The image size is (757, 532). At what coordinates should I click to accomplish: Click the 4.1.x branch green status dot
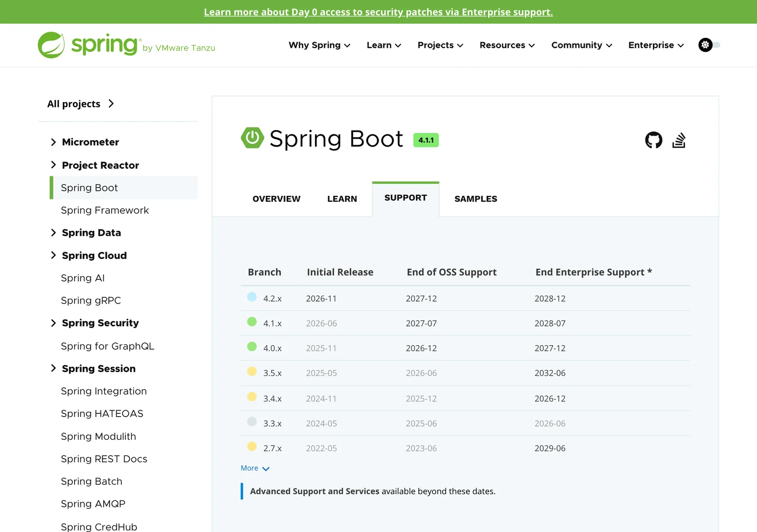click(252, 322)
